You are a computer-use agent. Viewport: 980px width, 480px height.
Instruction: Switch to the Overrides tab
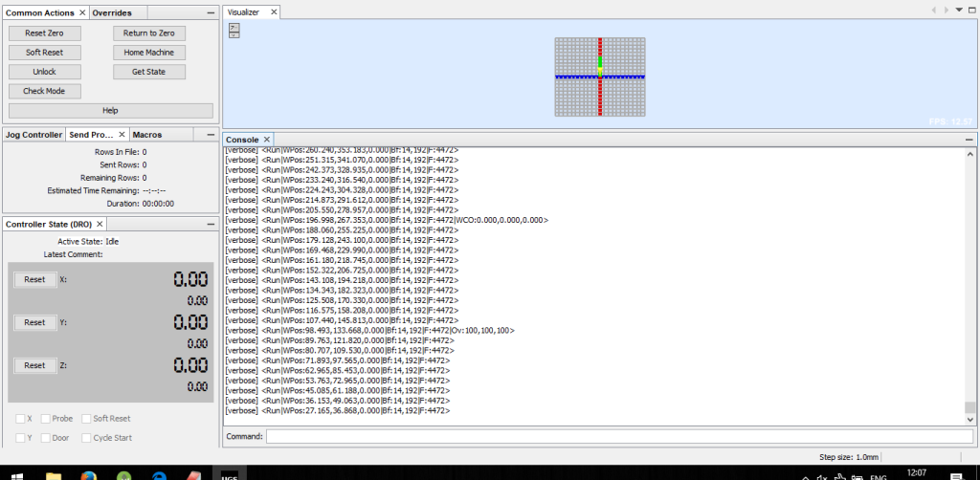[112, 12]
